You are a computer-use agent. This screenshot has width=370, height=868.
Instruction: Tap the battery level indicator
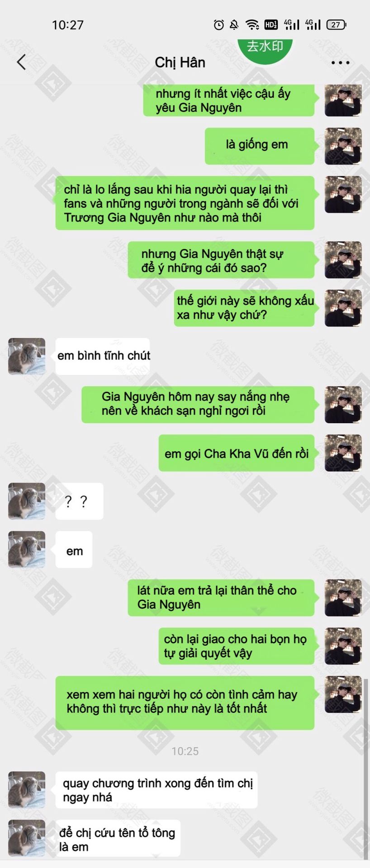pyautogui.click(x=336, y=24)
